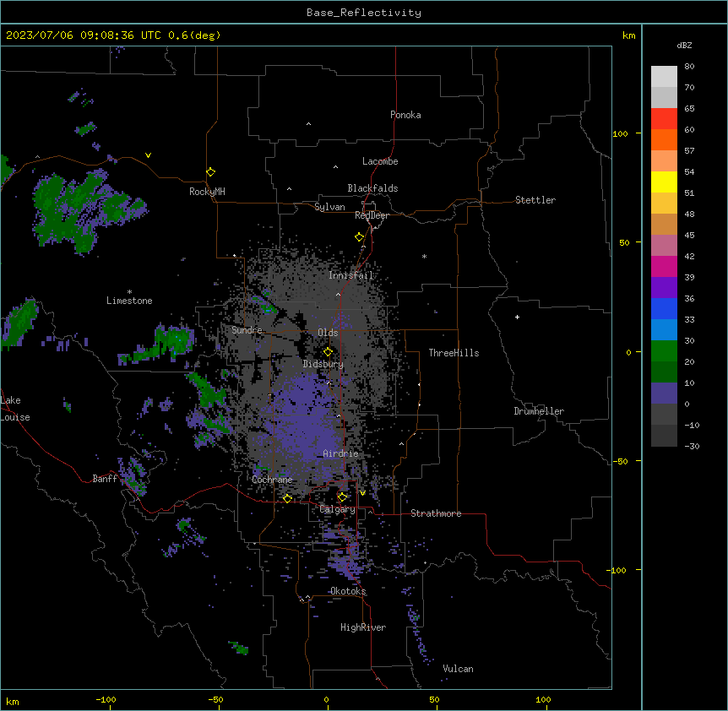The image size is (728, 711).
Task: Click the Olds town label
Action: point(328,333)
